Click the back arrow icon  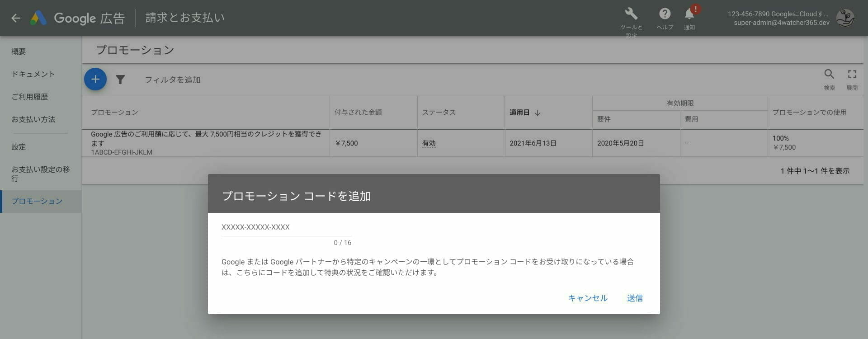16,18
